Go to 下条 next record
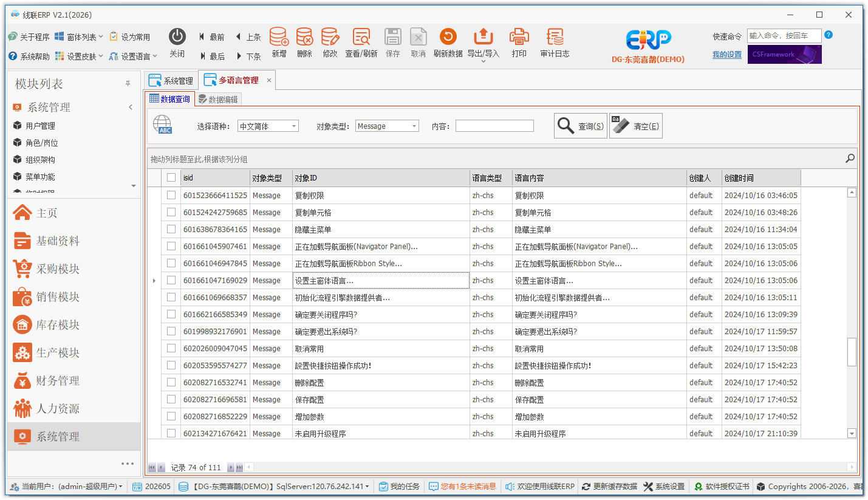This screenshot has height=500, width=868. point(248,57)
